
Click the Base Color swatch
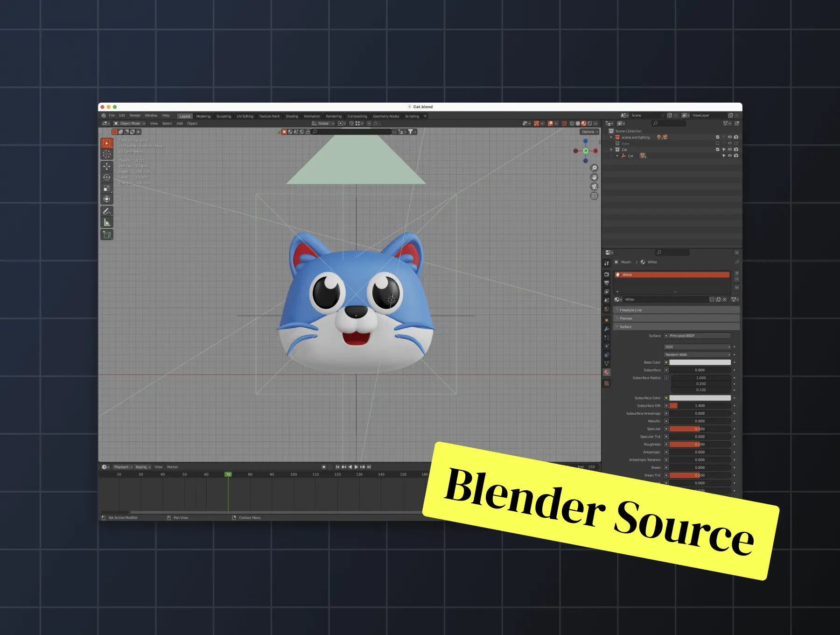coord(700,362)
